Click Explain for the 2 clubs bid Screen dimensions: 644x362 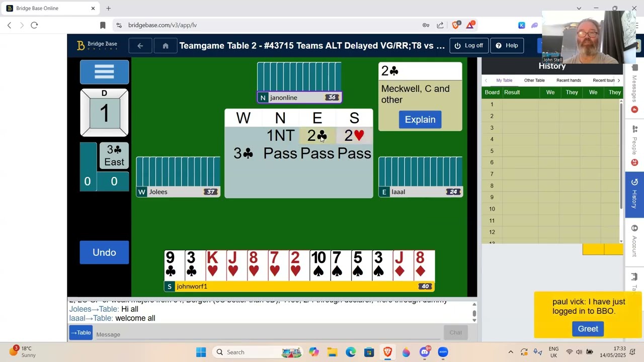tap(420, 120)
